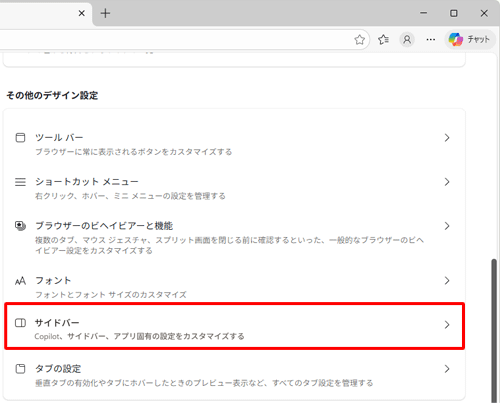The image size is (500, 403).
Task: Open Copilot チャット button
Action: 470,40
